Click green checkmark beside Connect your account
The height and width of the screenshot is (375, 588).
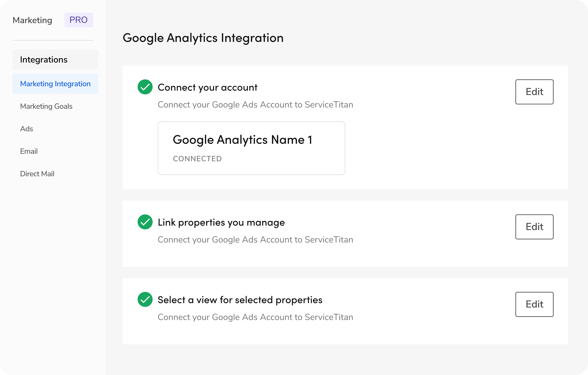coord(145,87)
